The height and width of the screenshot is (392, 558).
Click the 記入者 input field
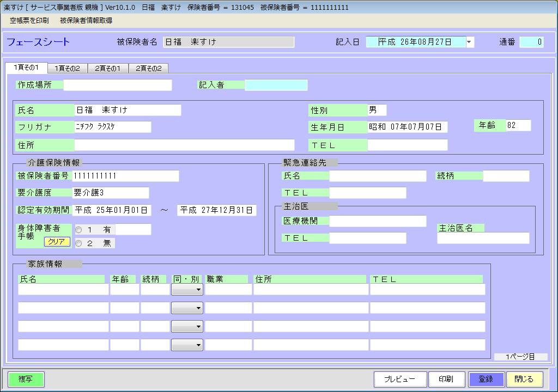[x=276, y=85]
